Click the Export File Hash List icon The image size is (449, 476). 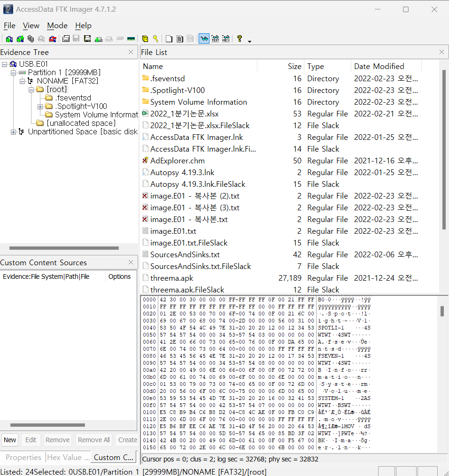180,39
